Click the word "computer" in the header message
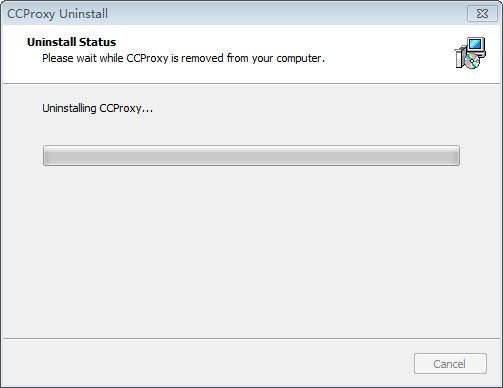The height and width of the screenshot is (388, 503). click(x=299, y=59)
